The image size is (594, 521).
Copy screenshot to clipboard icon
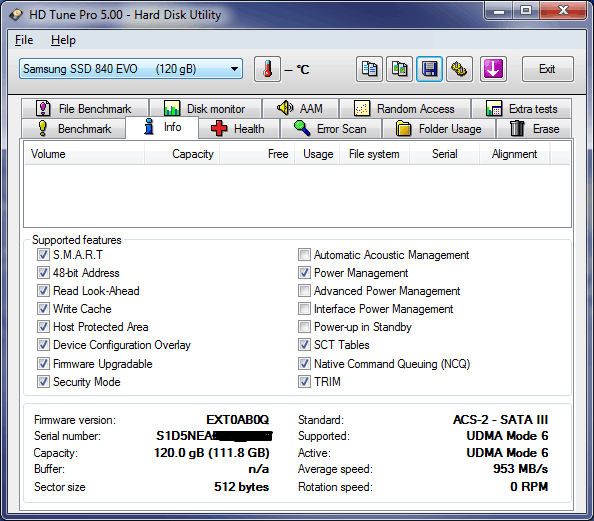(399, 69)
